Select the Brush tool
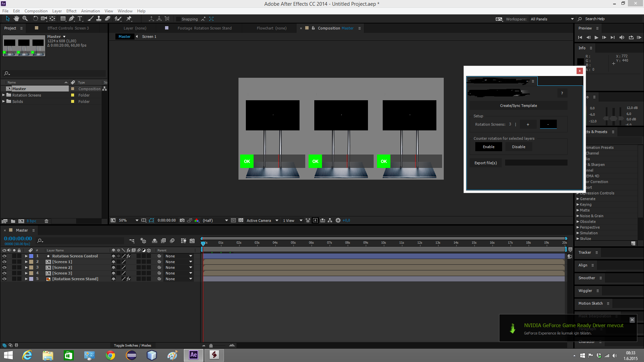The image size is (644, 362). pos(90,19)
